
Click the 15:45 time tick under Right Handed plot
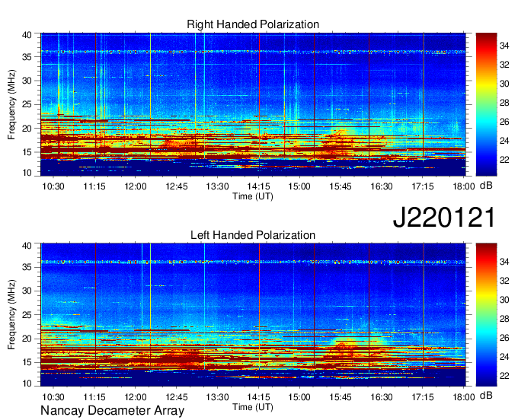click(341, 186)
